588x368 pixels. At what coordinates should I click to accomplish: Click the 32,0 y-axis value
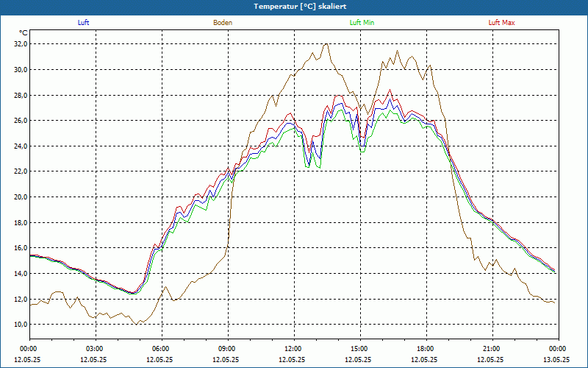[x=21, y=44]
